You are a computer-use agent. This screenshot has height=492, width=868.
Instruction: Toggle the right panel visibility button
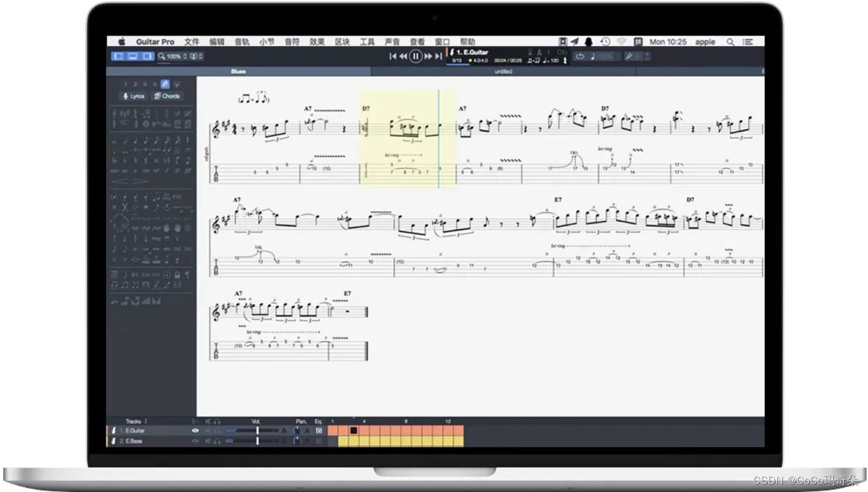[x=147, y=56]
